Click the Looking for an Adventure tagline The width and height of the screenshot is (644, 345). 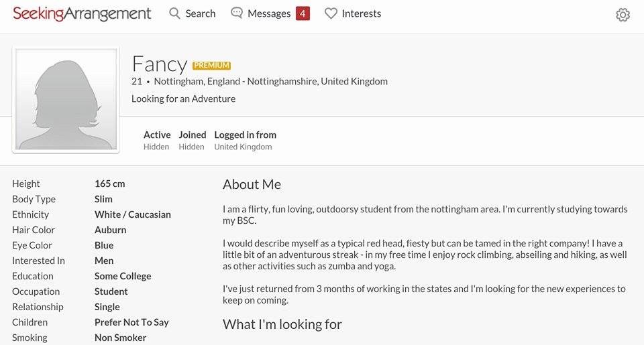point(184,99)
